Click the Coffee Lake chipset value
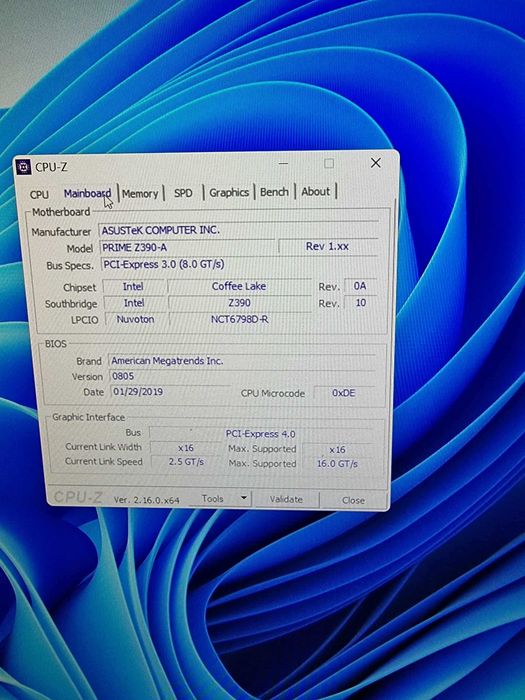This screenshot has height=700, width=525. point(239,286)
